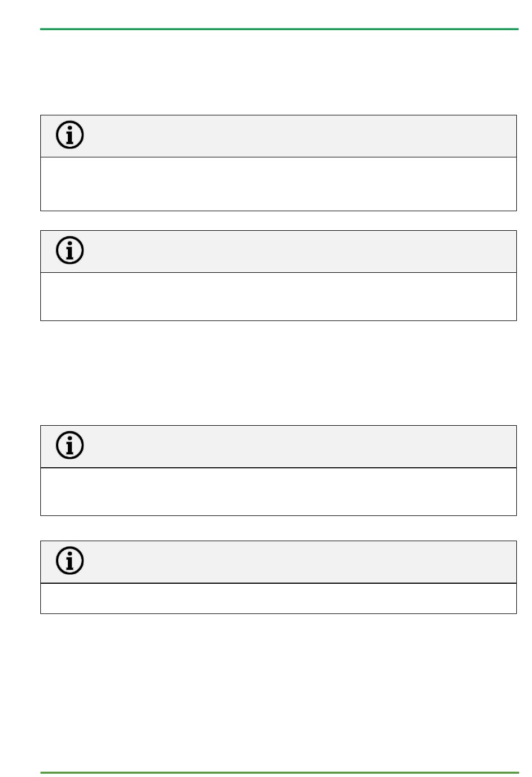Click the blank left margin beside the notice boxes
532x777 pixels.
[x=20, y=364]
